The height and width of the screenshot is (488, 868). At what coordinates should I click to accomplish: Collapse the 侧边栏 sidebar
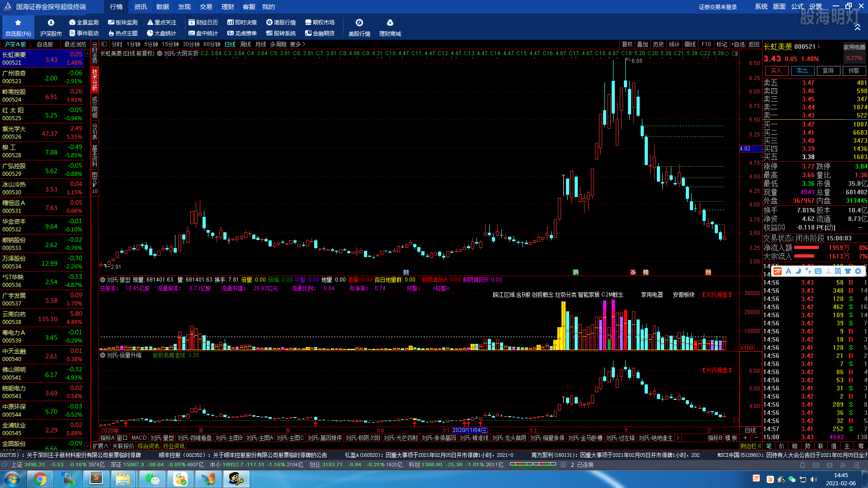point(751,446)
